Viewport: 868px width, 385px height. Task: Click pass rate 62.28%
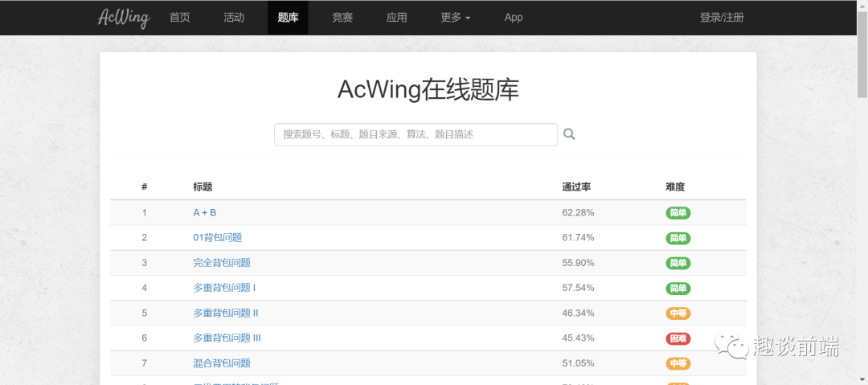point(578,213)
